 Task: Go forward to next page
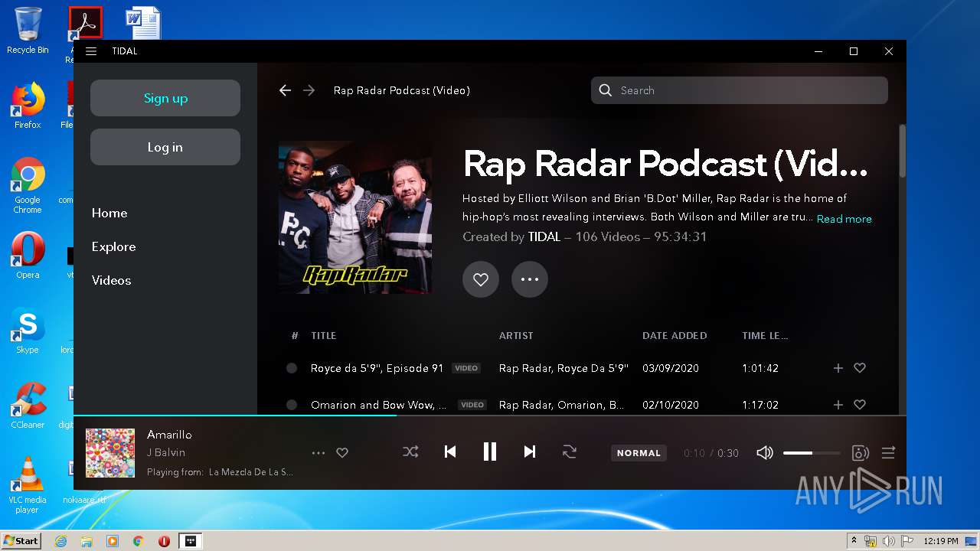pyautogui.click(x=309, y=90)
